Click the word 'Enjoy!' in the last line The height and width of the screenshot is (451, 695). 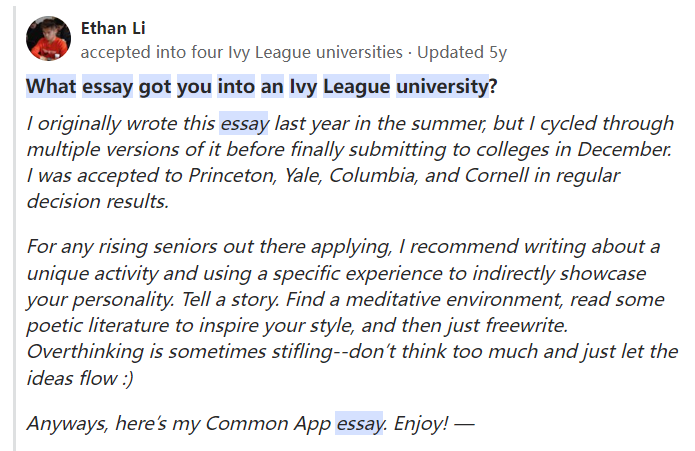click(x=421, y=424)
